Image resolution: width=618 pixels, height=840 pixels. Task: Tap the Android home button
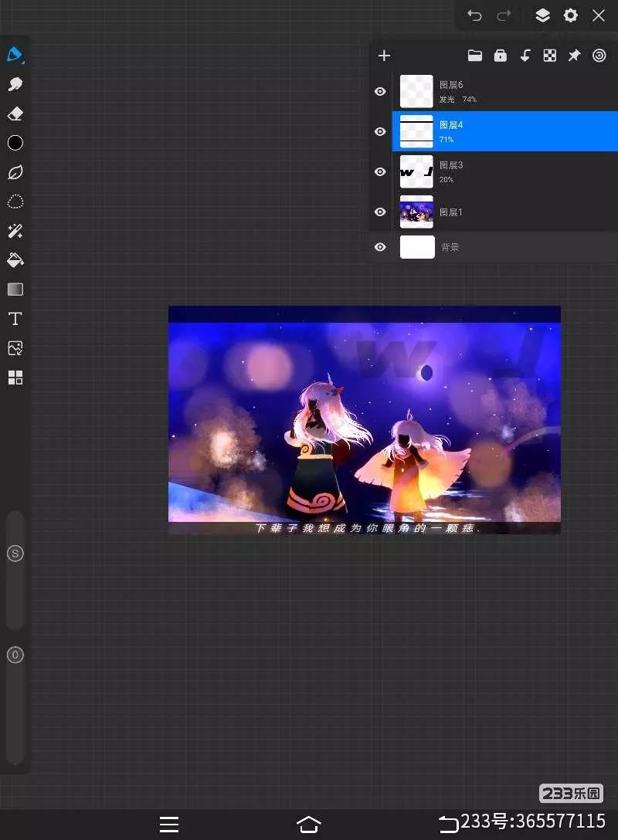(309, 824)
